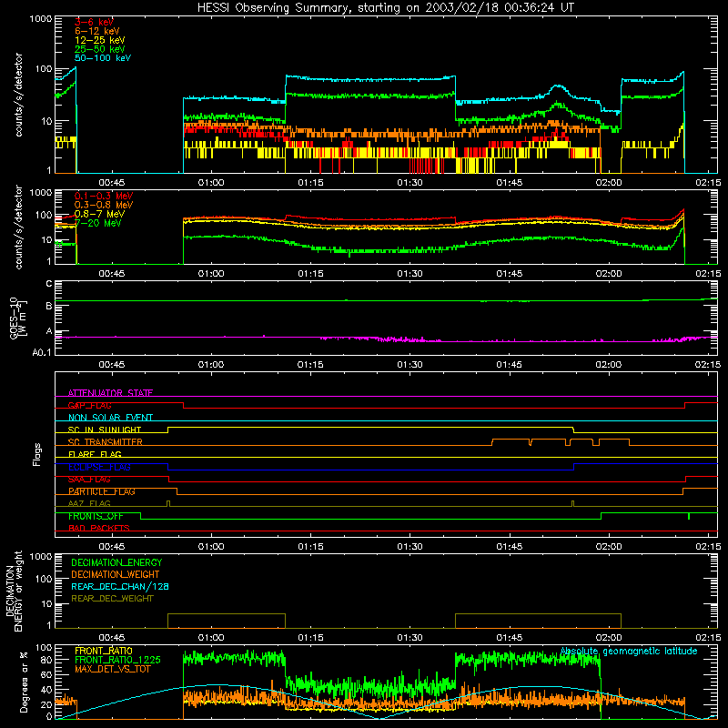Select the "ATTENUATOR_STATE" flag label
The width and height of the screenshot is (728, 728).
pos(110,393)
